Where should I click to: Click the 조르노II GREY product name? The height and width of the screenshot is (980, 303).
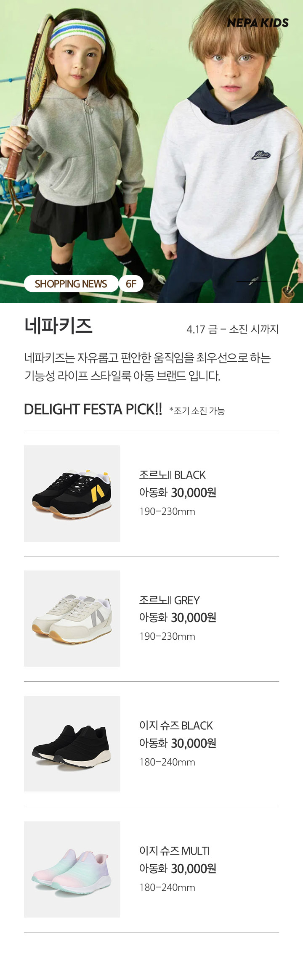(170, 600)
